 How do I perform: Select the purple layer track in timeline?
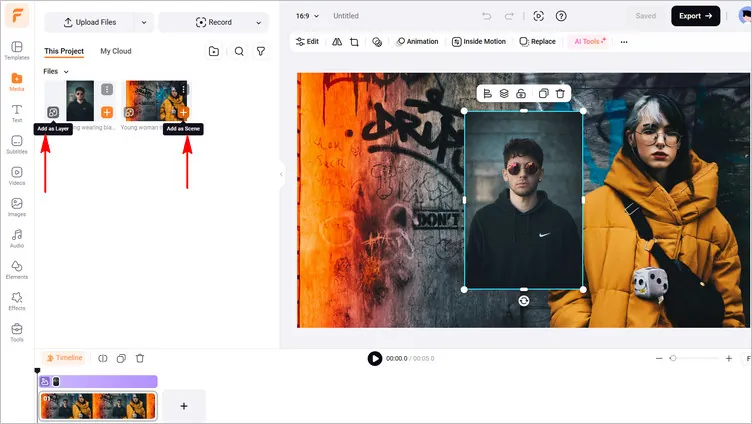point(98,382)
